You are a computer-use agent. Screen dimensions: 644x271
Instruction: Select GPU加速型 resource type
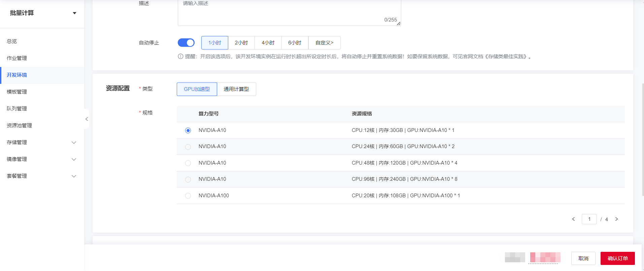197,89
